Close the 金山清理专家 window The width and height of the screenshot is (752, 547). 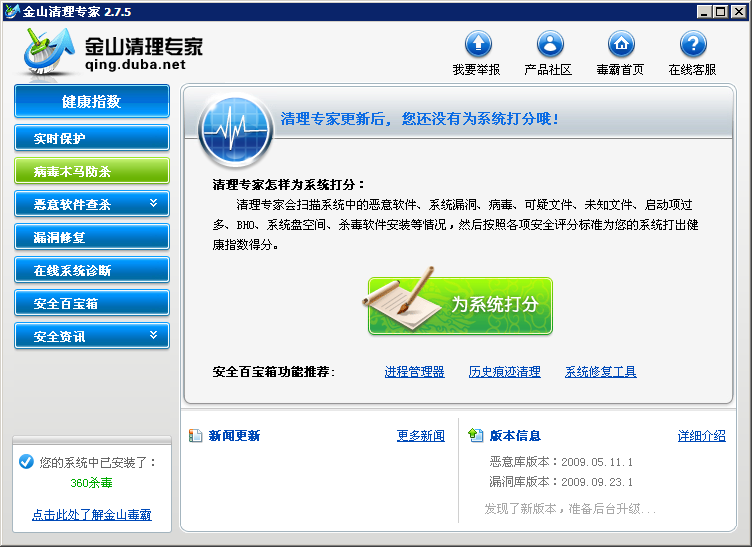[x=738, y=12]
